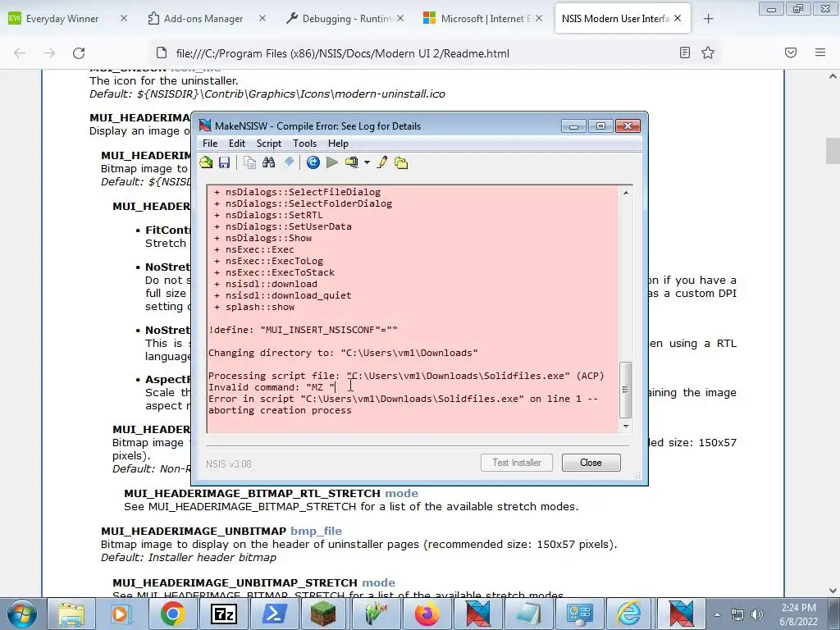
Task: Open the compressor dropdown arrow in toolbar
Action: (x=367, y=162)
